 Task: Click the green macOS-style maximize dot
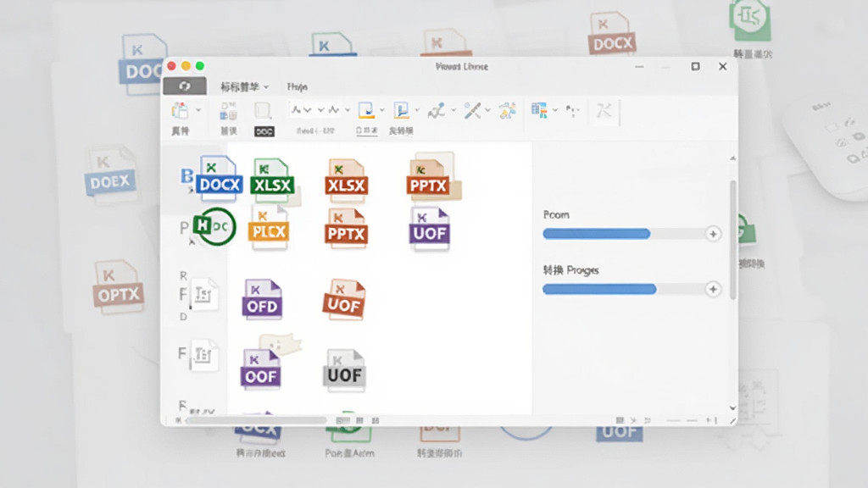click(200, 66)
